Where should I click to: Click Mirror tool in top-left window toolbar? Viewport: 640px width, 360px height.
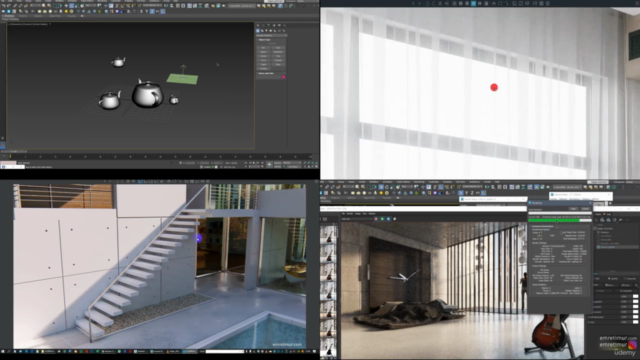pos(166,6)
